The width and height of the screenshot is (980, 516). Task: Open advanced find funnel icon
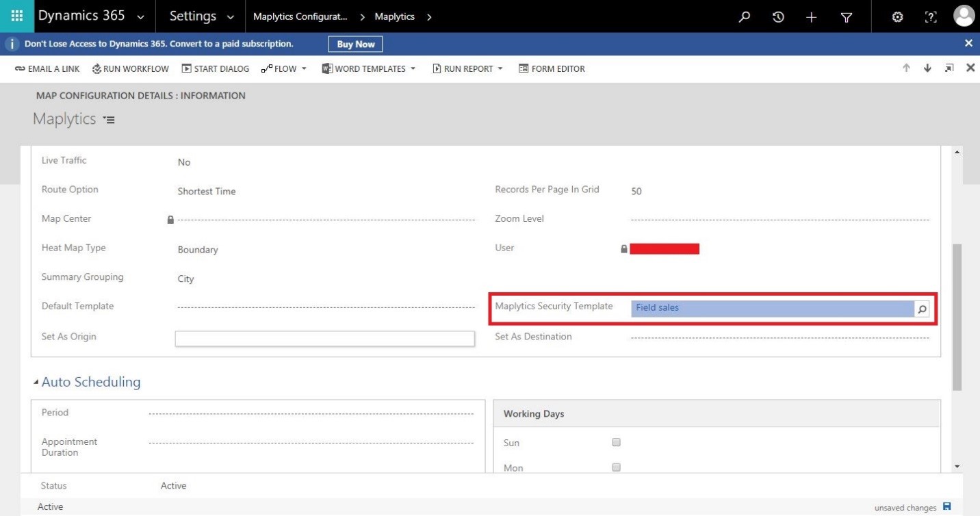pos(846,18)
